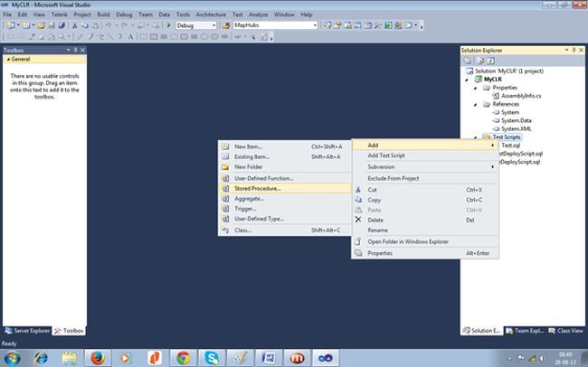The width and height of the screenshot is (588, 367).
Task: Open the Toolbox window position dropdown arrow
Action: click(68, 50)
